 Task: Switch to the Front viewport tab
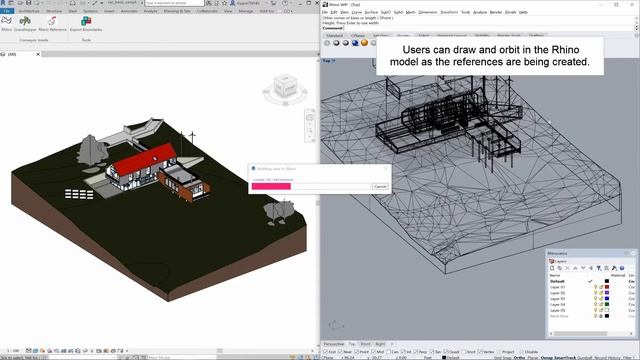365,344
